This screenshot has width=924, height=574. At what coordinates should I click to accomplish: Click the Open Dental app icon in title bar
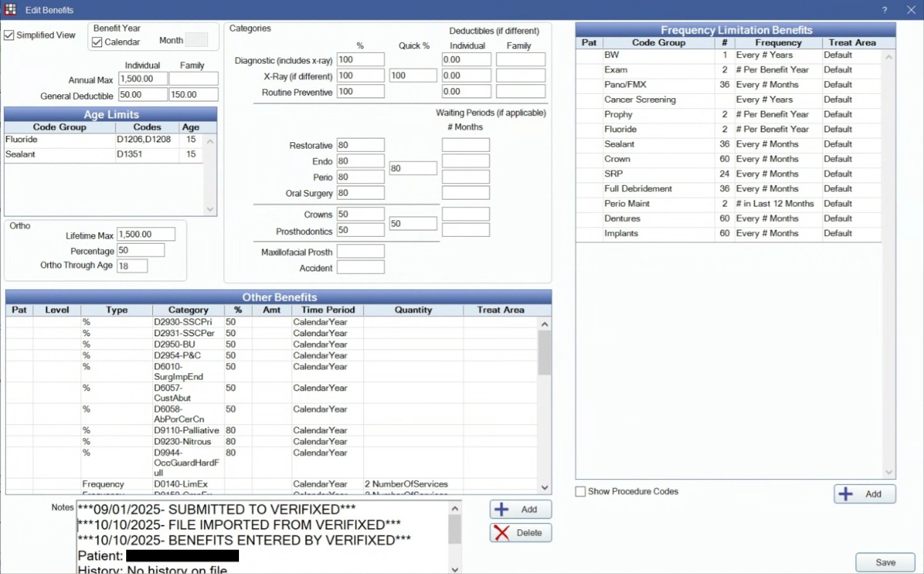point(11,10)
